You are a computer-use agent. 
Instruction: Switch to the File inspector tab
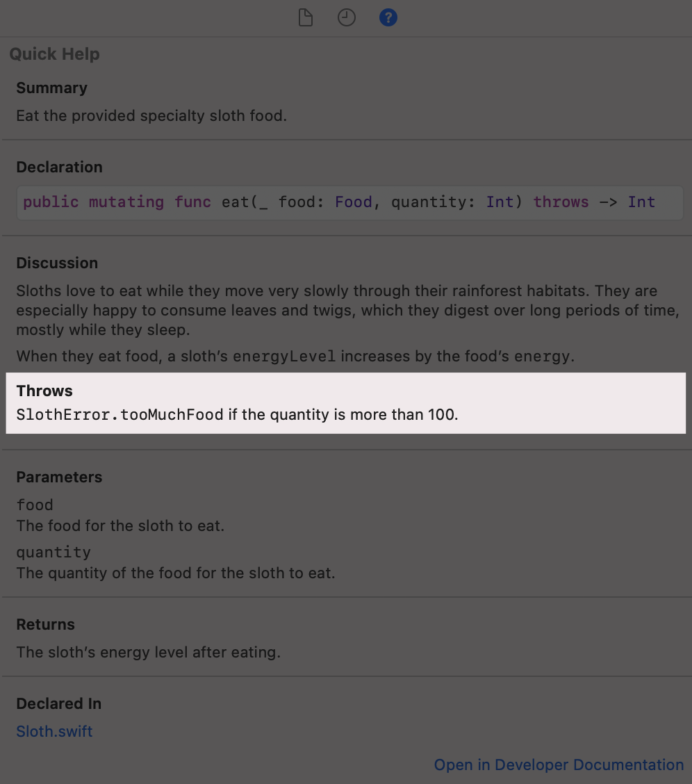point(305,17)
